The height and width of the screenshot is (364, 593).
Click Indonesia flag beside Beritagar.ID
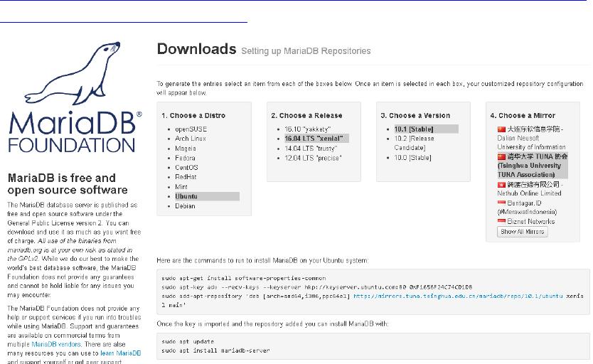501,203
